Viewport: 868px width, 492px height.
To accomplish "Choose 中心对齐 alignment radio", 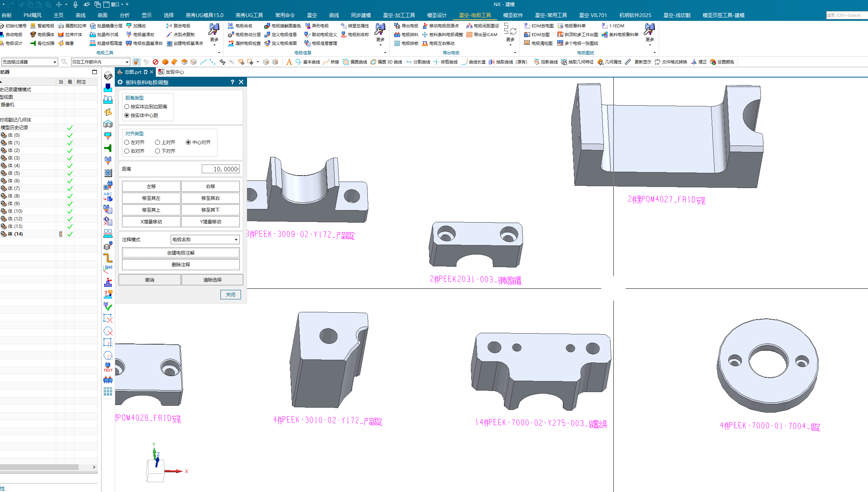I will (188, 142).
